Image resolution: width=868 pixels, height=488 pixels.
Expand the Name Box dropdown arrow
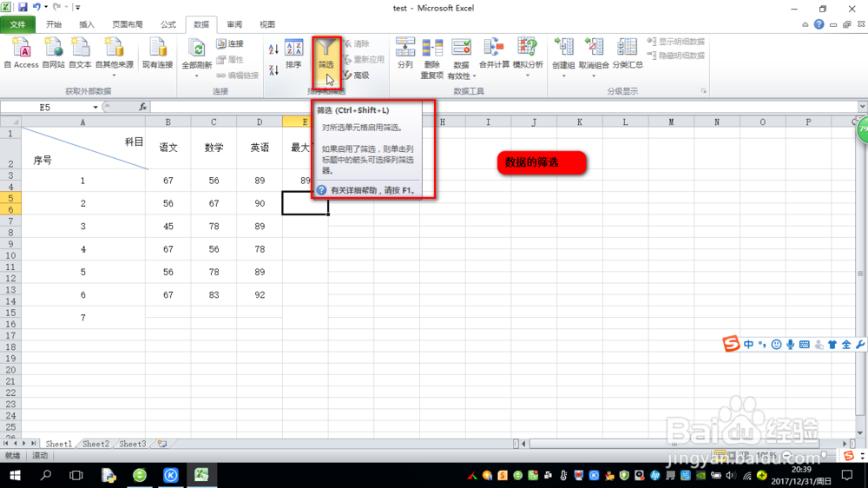[x=95, y=107]
